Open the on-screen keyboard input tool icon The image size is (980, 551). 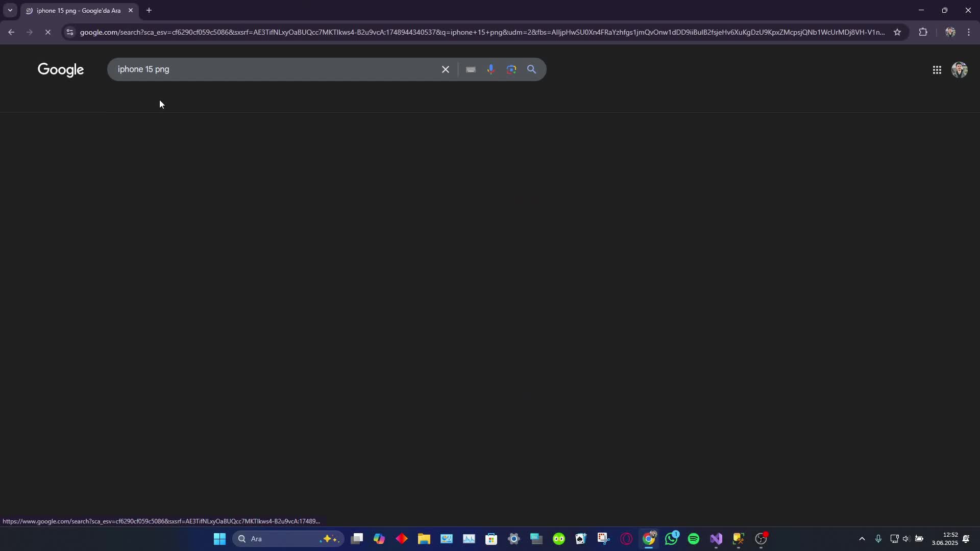(x=471, y=69)
